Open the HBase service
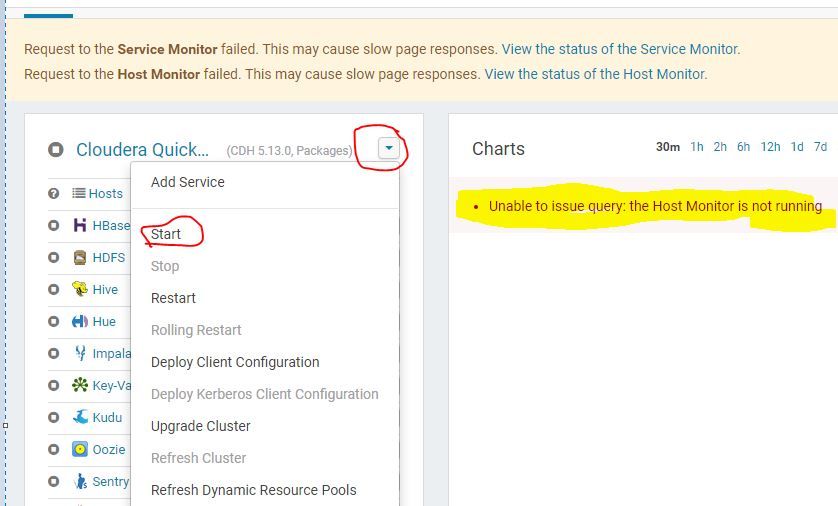This screenshot has height=506, width=838. tap(111, 225)
